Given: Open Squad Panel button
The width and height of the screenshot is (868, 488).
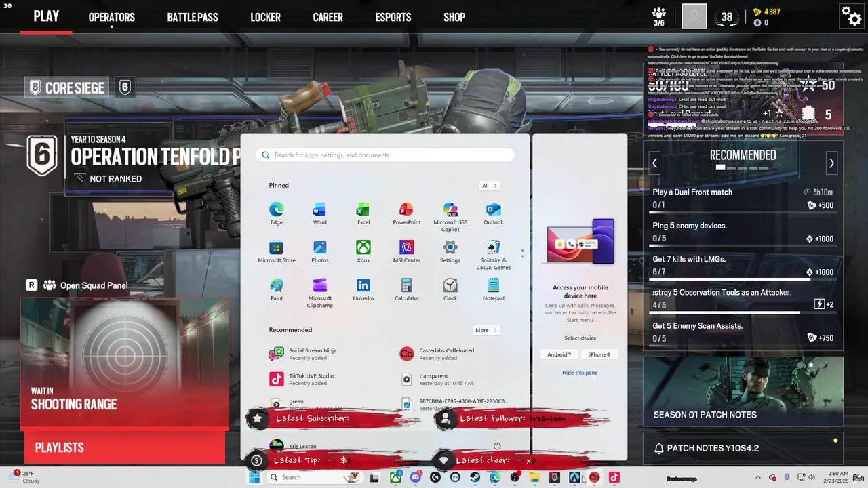Looking at the screenshot, I should click(76, 285).
